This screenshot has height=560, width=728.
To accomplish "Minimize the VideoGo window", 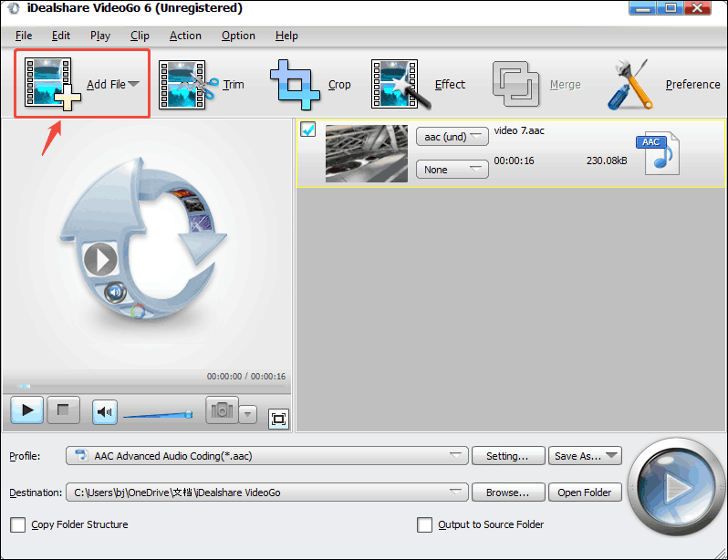I will (642, 8).
